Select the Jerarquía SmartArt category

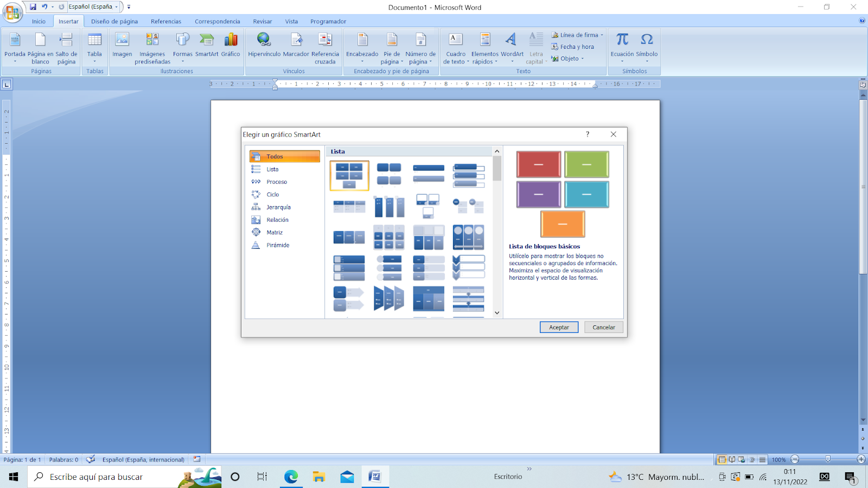(285, 207)
